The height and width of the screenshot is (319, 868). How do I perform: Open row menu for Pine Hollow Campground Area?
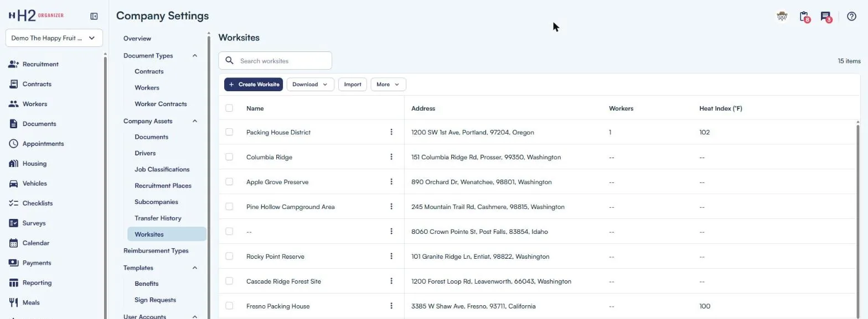coord(391,207)
